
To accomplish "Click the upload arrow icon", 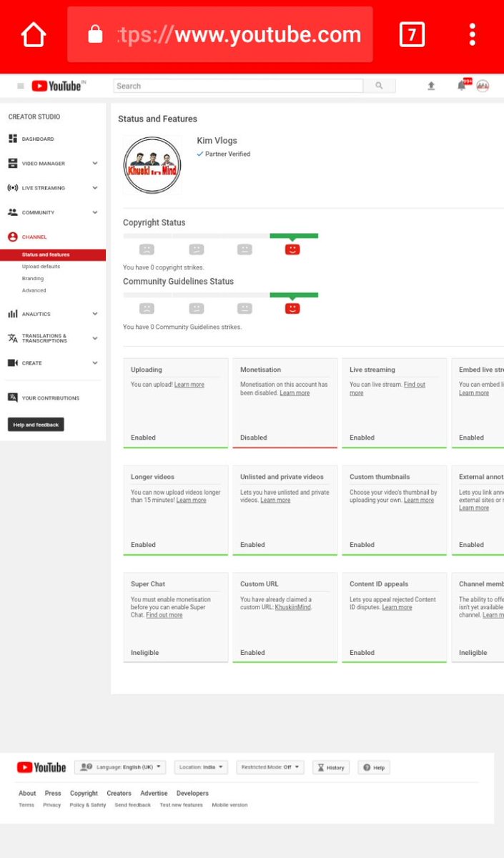I will [x=431, y=86].
